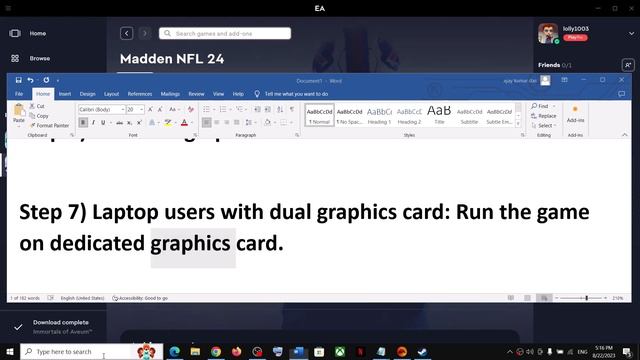The image size is (640, 360).
Task: Toggle Underline formatting
Action: 103,122
